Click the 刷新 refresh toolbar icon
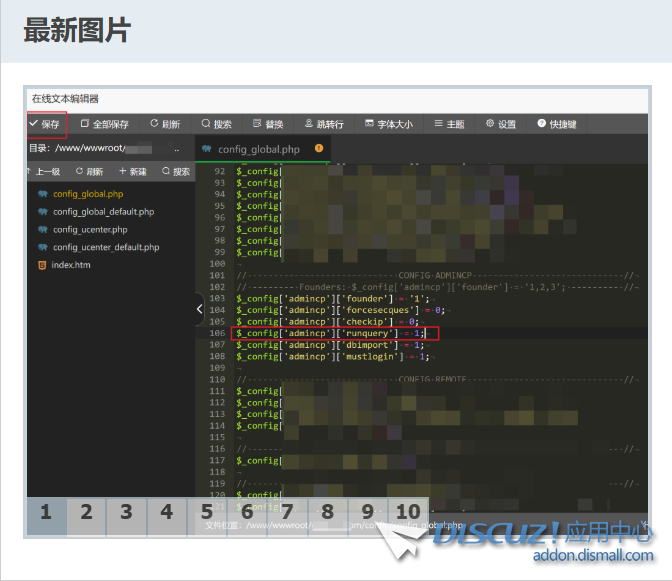 (165, 124)
